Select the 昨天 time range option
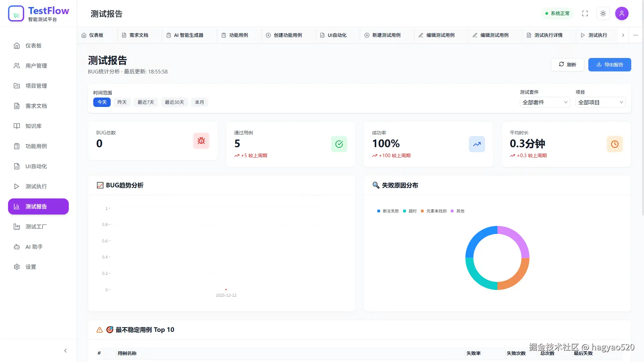The width and height of the screenshot is (644, 362). point(122,102)
